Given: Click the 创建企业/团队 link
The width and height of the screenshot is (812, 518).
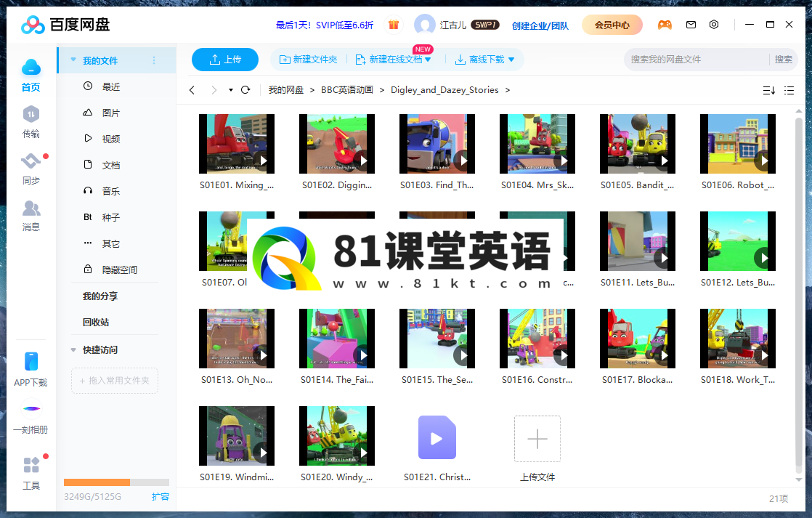Looking at the screenshot, I should [x=540, y=25].
